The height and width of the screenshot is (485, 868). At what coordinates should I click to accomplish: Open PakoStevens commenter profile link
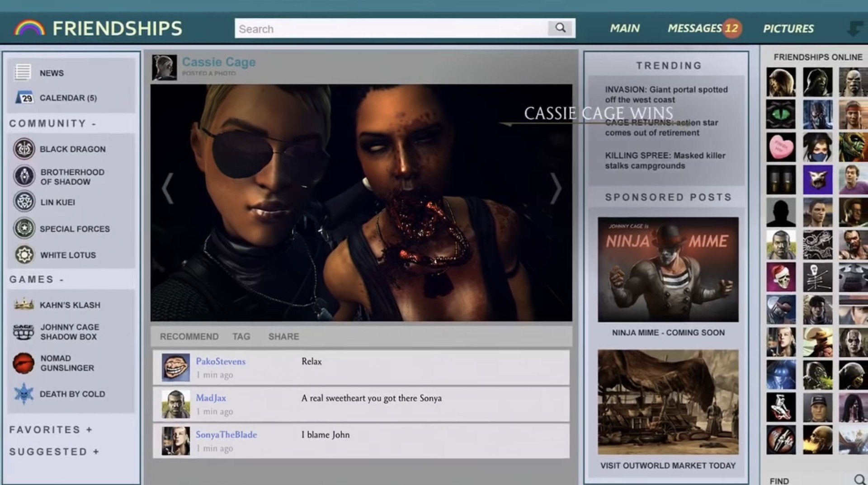tap(221, 361)
